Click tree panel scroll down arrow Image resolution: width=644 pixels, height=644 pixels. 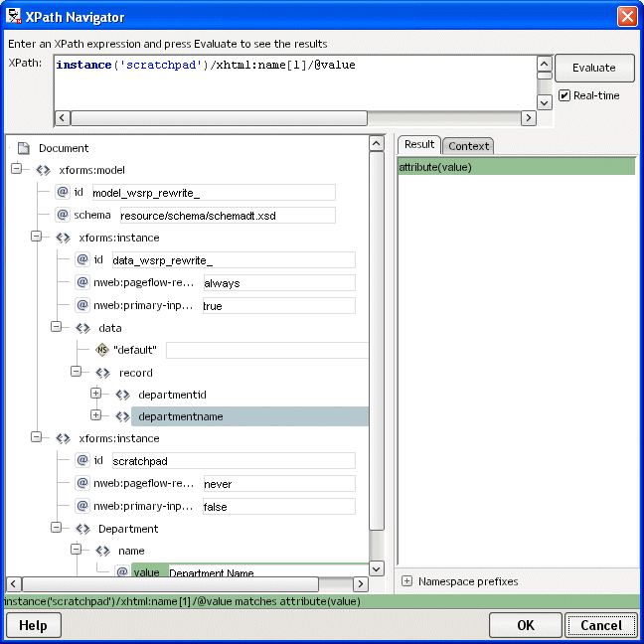pyautogui.click(x=377, y=568)
